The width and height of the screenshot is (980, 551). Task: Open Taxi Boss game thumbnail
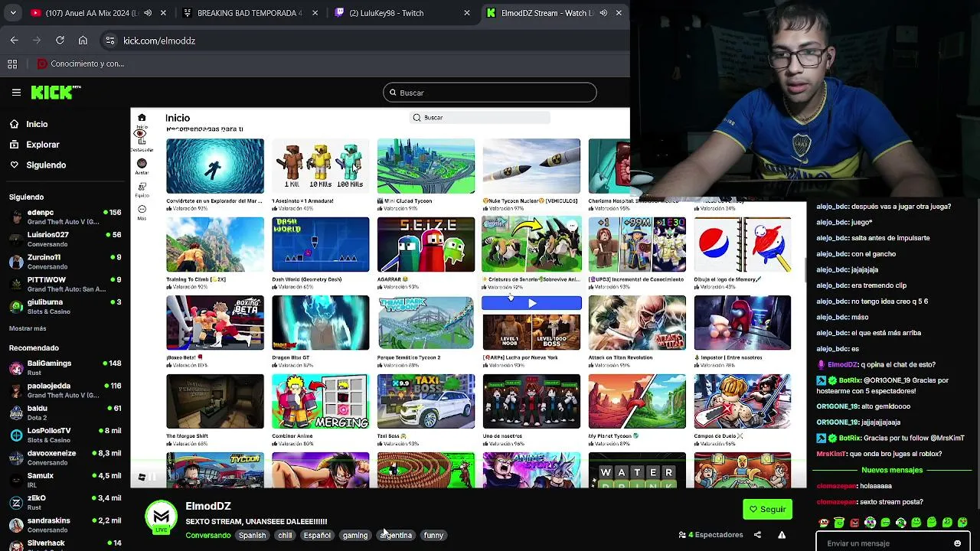(x=426, y=402)
